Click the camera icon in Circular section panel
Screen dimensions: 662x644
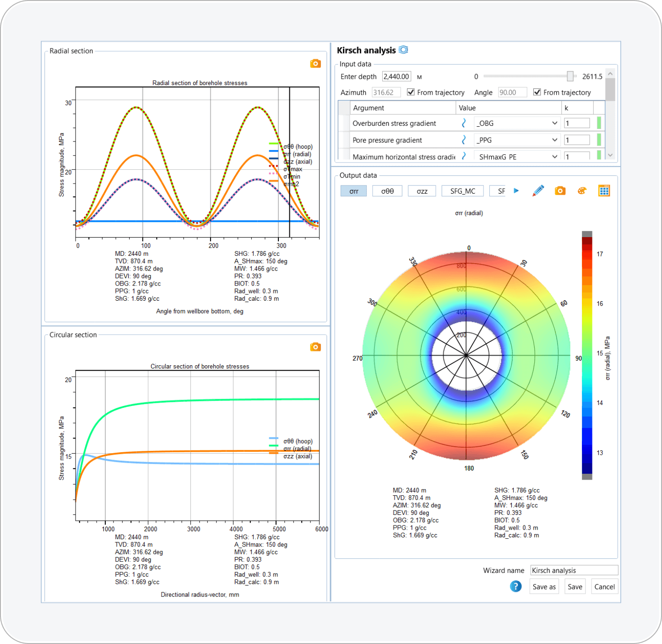[x=315, y=347]
